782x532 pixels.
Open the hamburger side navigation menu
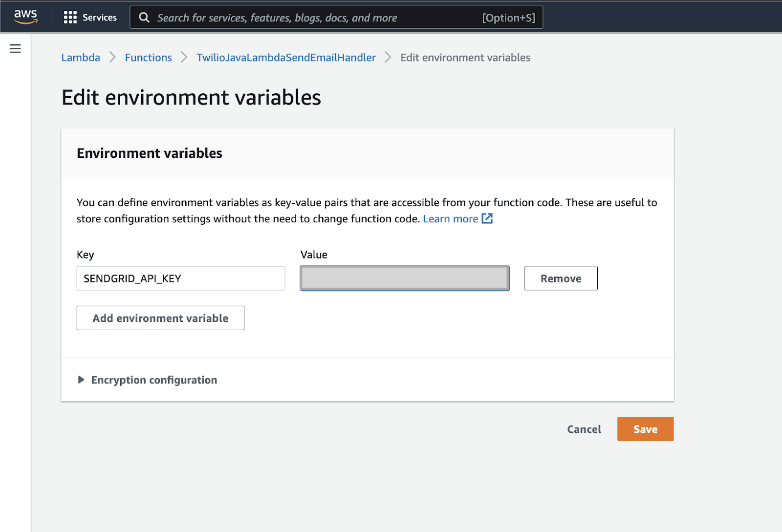(15, 48)
